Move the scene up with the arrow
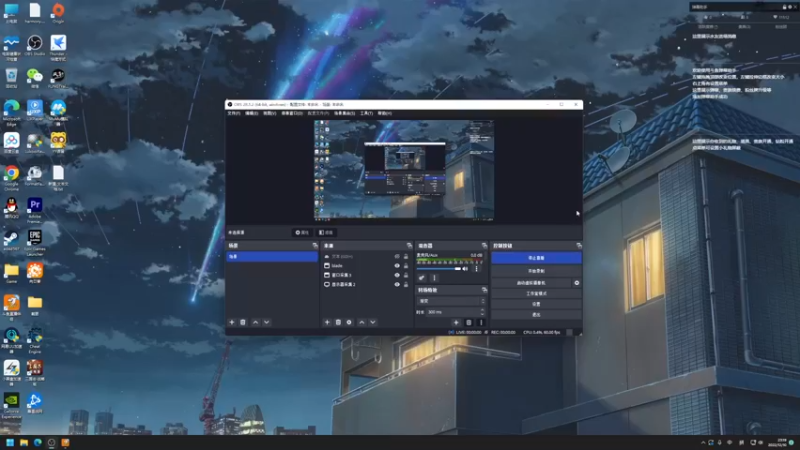Image resolution: width=800 pixels, height=450 pixels. (256, 322)
